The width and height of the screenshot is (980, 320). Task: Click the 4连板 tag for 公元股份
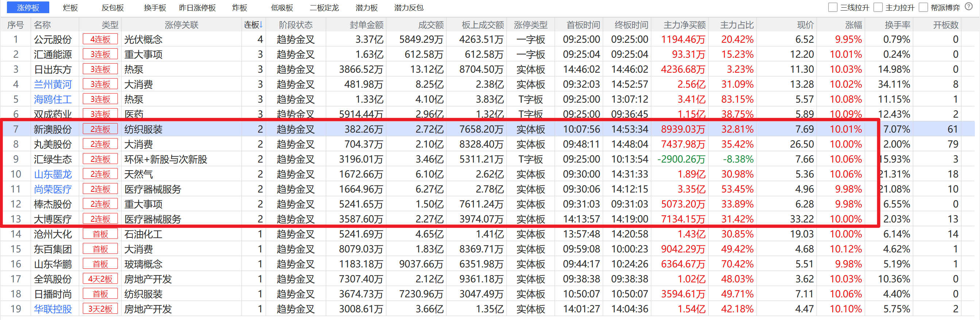100,39
